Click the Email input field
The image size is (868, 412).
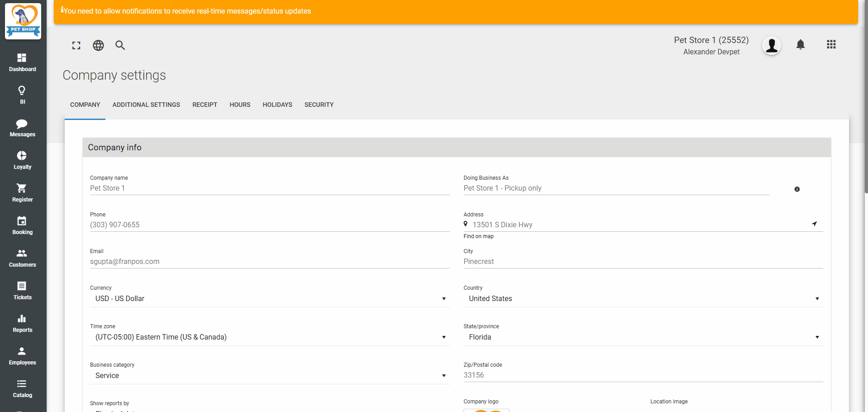pos(270,262)
